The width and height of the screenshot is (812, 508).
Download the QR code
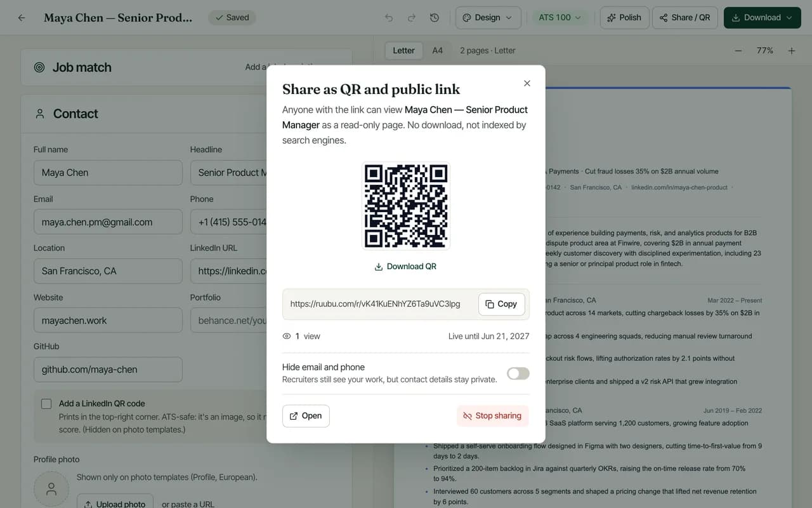tap(405, 267)
